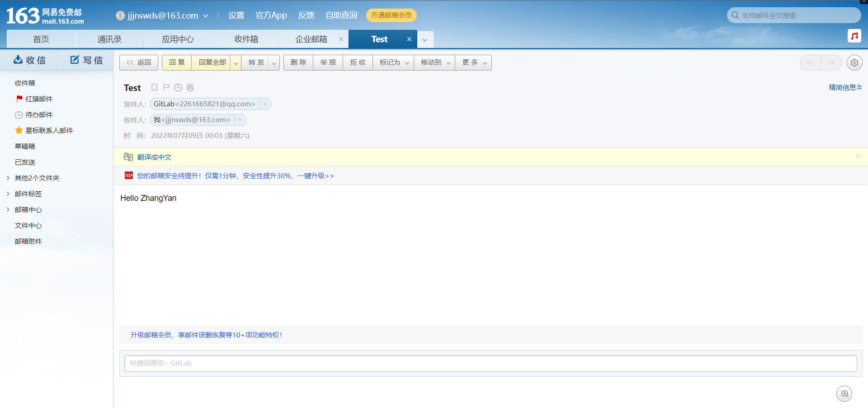This screenshot has width=868, height=408.
Task: Expand the account dropdown next to email address
Action: (206, 16)
